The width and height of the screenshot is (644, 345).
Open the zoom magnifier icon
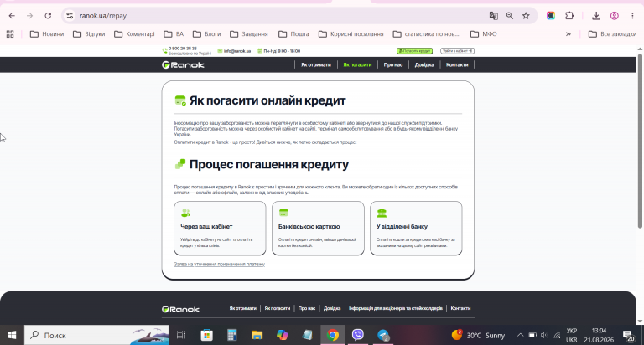click(x=510, y=16)
